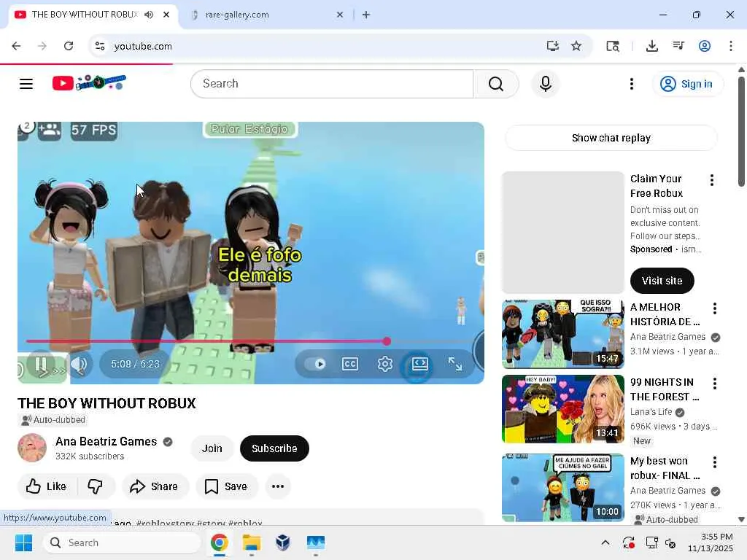747x560 pixels.
Task: Open the Lana's Life channel link
Action: point(651,412)
